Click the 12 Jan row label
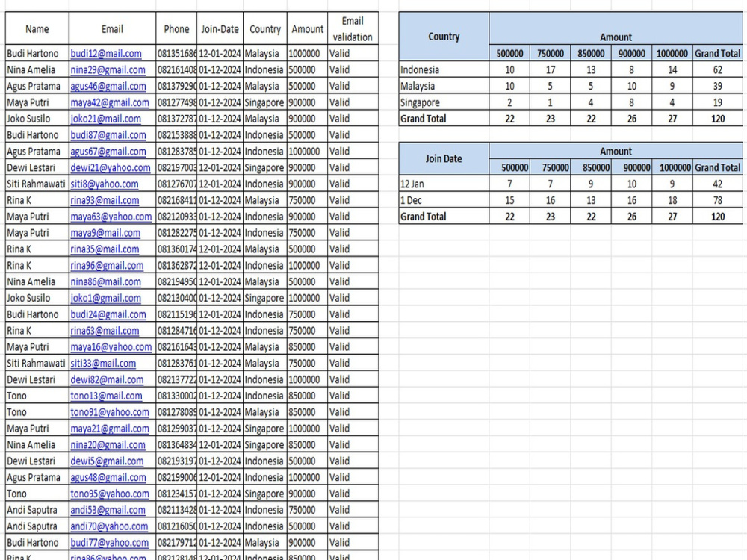 pos(444,184)
